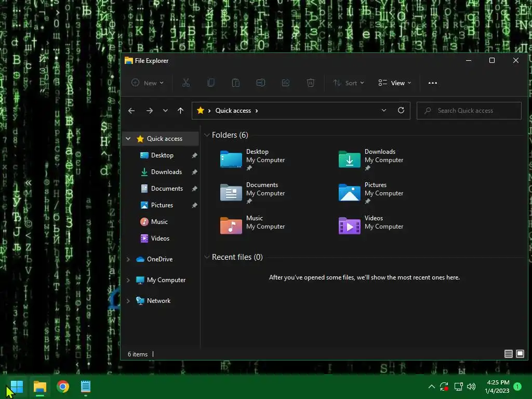Open address bar history dropdown arrow
Image resolution: width=532 pixels, height=399 pixels.
[x=384, y=110]
